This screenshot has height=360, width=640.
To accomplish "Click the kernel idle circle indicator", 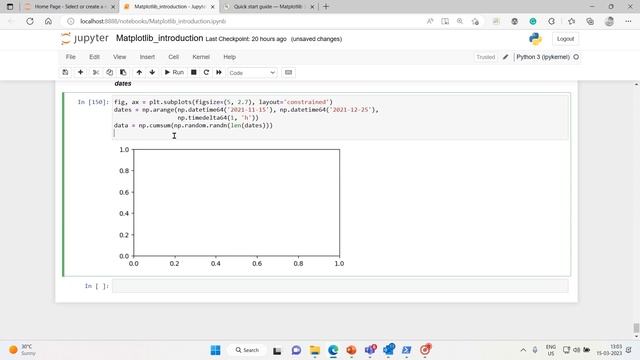I will [x=576, y=57].
